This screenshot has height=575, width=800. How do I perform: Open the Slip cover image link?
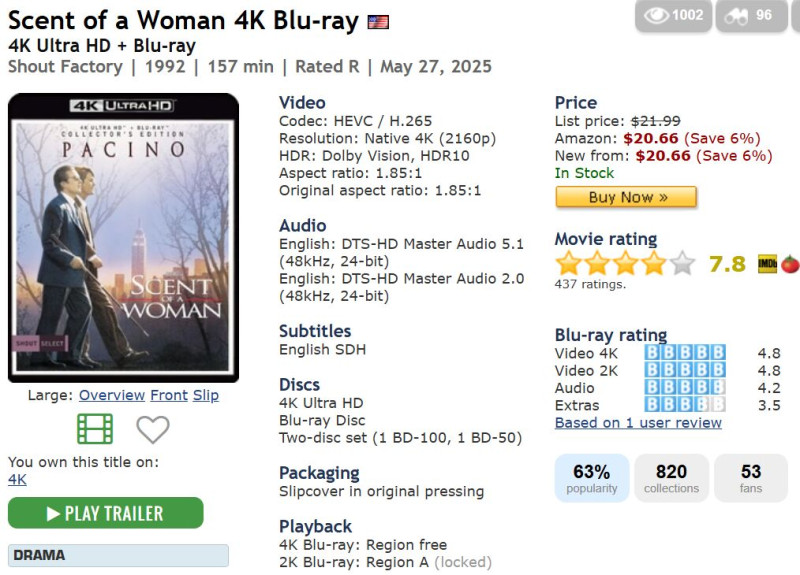tap(206, 395)
